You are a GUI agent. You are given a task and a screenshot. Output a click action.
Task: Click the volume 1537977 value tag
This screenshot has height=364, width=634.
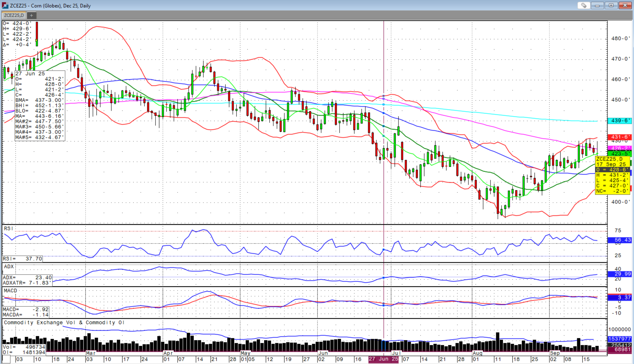pos(620,339)
